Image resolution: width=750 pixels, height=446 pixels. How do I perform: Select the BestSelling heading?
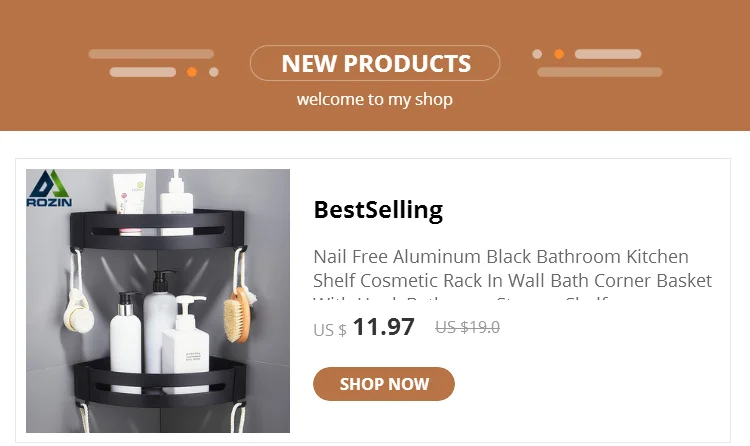tap(378, 210)
